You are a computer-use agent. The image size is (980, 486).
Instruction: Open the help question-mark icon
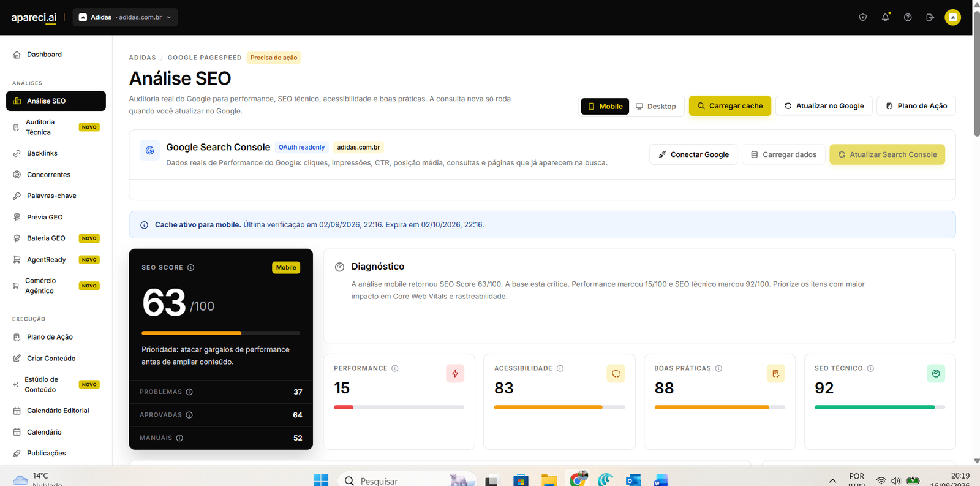coord(908,17)
